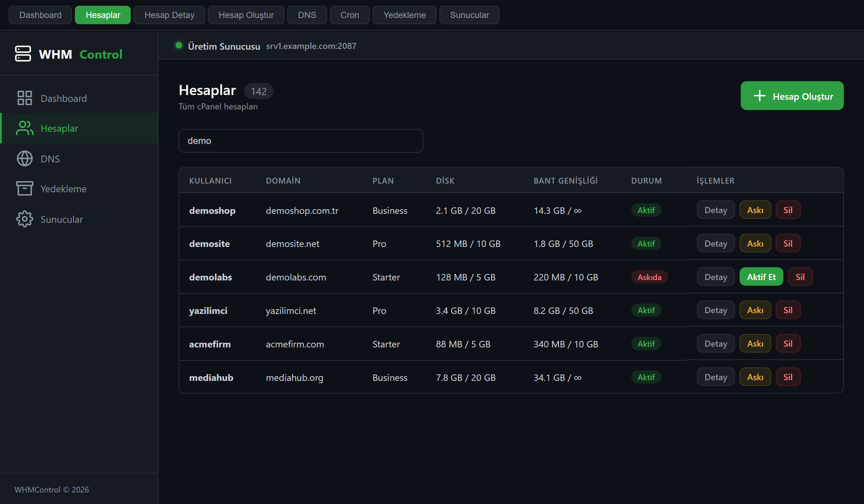
Task: Click Askı for mediahub account
Action: [x=755, y=377]
